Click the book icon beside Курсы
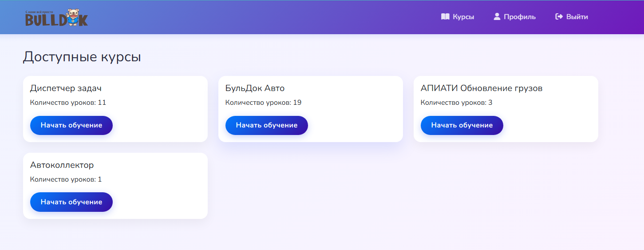The height and width of the screenshot is (250, 644). [445, 17]
